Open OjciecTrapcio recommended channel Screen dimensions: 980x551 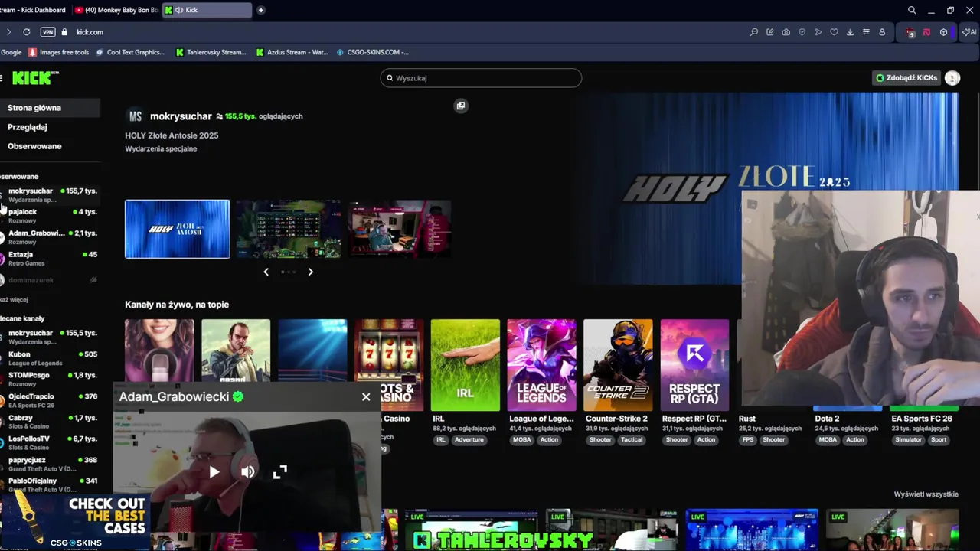click(x=50, y=400)
